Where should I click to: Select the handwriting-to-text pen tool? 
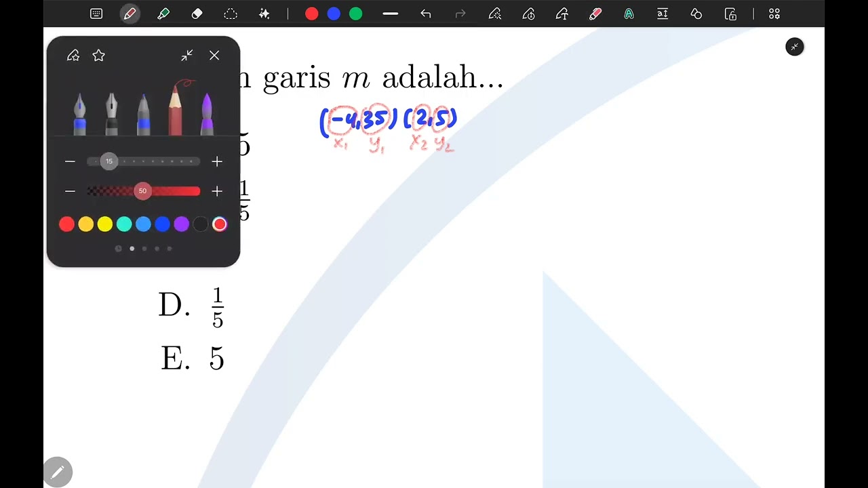562,14
